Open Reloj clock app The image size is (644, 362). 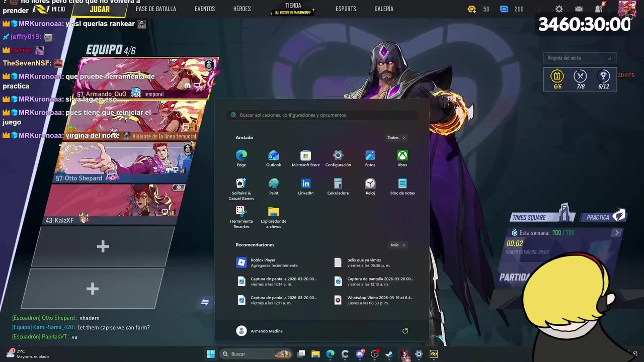pyautogui.click(x=370, y=186)
